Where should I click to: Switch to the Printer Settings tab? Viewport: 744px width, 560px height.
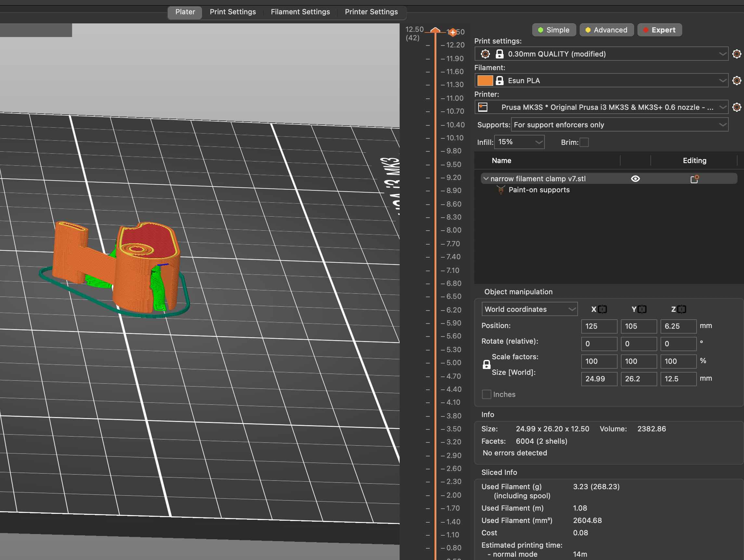[371, 12]
